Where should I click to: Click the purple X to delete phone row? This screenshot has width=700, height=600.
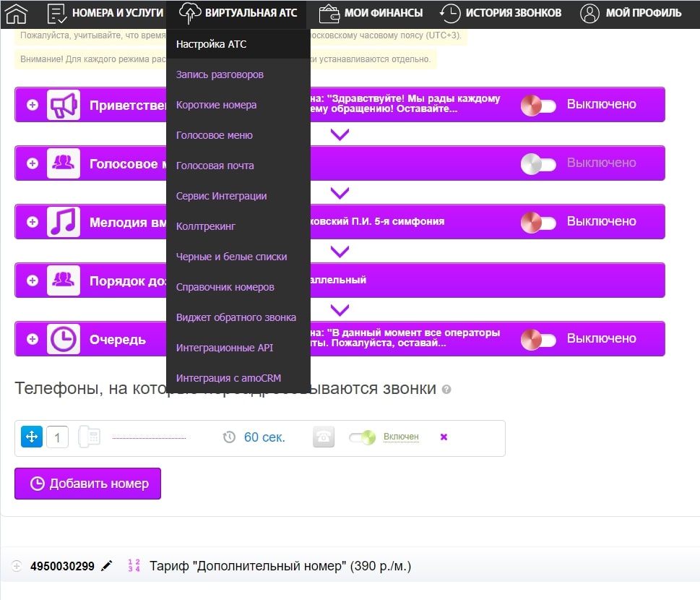click(444, 437)
